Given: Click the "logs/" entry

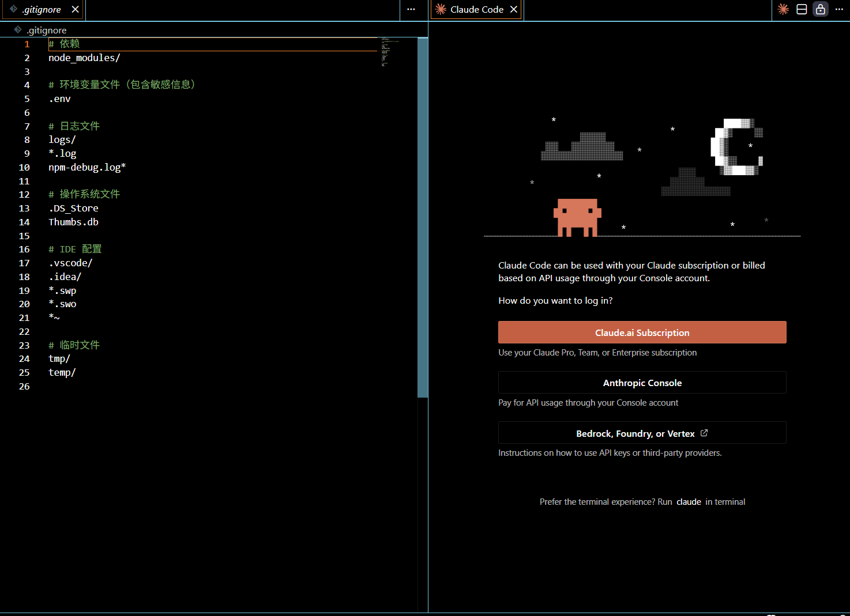Looking at the screenshot, I should coord(62,140).
